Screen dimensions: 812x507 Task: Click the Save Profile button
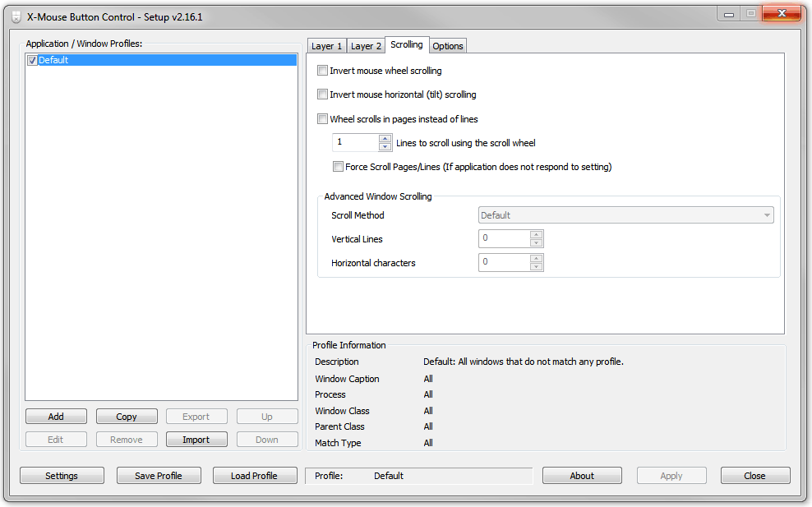click(159, 476)
